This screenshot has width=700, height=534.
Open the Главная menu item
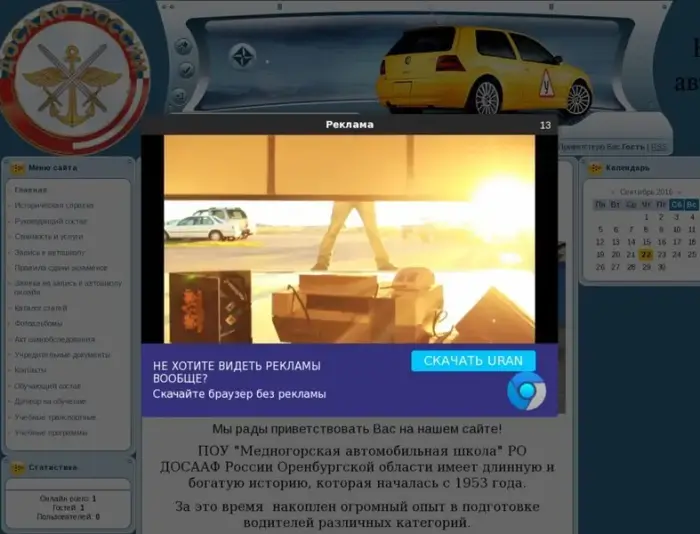(x=31, y=190)
